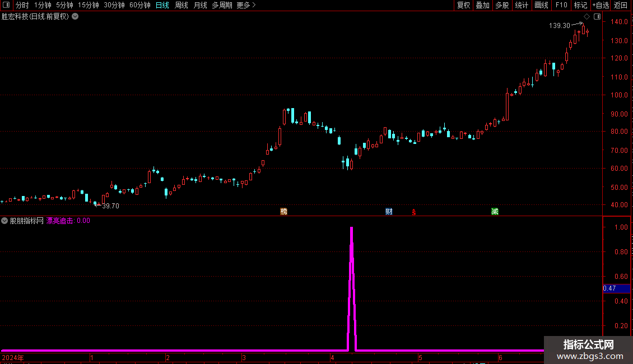This screenshot has height=364, width=633.
Task: Click the 漂亮追击: 0.00 indicator value
Action: point(68,221)
